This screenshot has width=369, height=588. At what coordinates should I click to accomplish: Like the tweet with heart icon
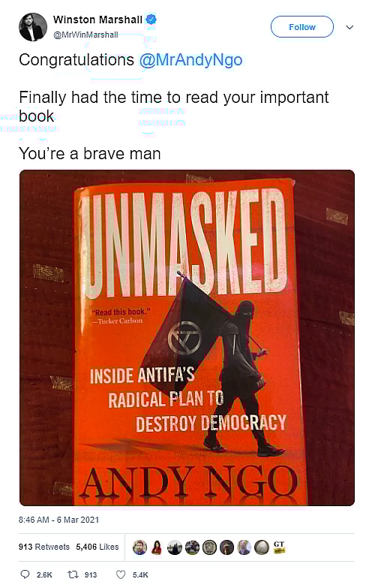click(x=121, y=574)
